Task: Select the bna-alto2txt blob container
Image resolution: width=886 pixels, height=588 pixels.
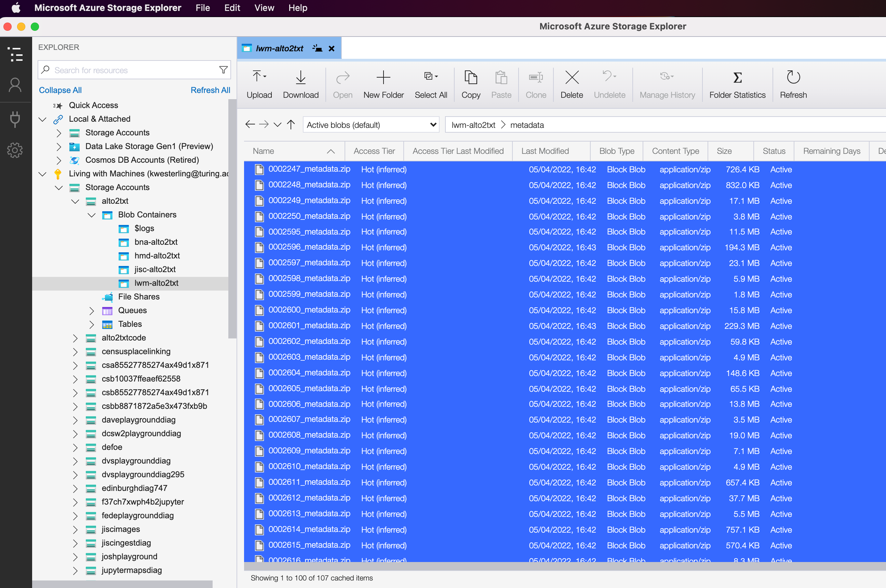Action: [156, 242]
